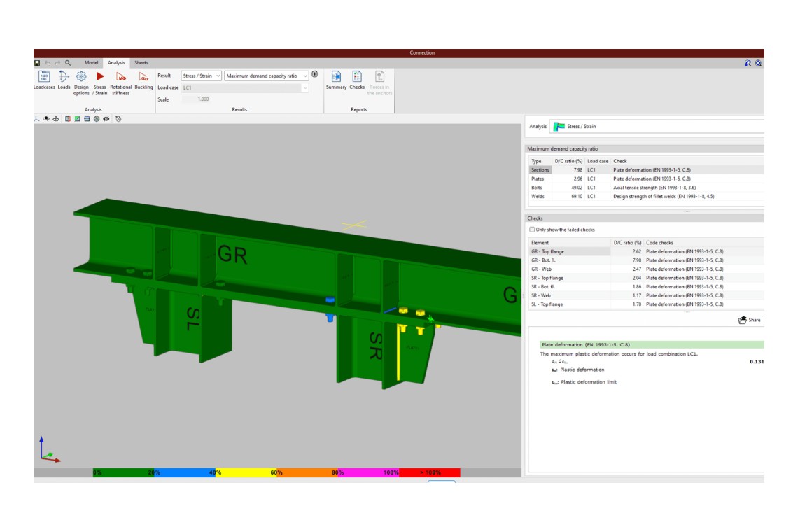
Task: Click the save icon in title bar
Action: click(37, 63)
